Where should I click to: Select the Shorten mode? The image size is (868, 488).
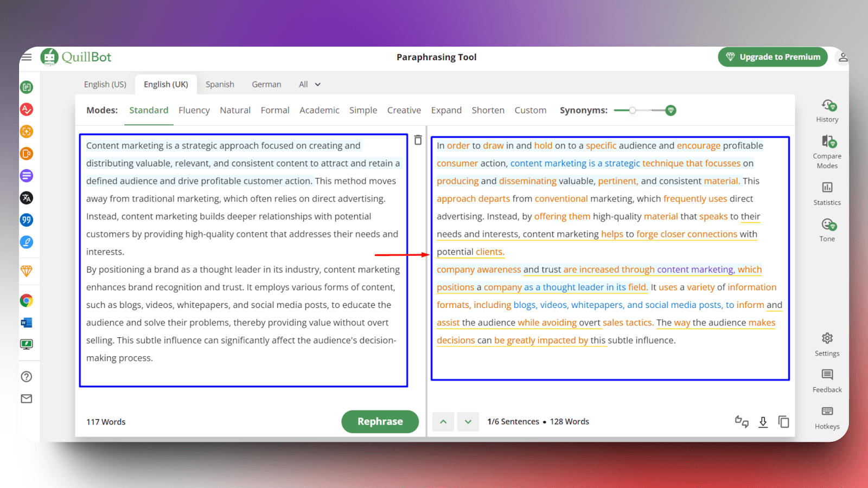[x=488, y=110]
